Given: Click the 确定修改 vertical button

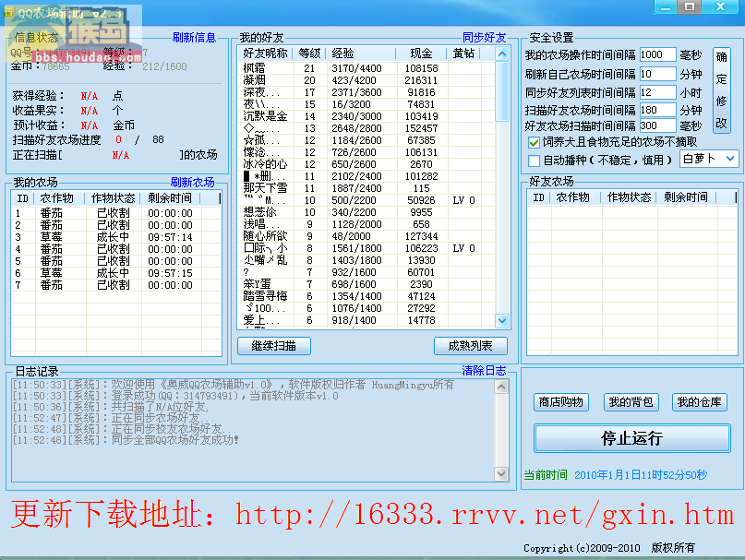Looking at the screenshot, I should coord(721,90).
